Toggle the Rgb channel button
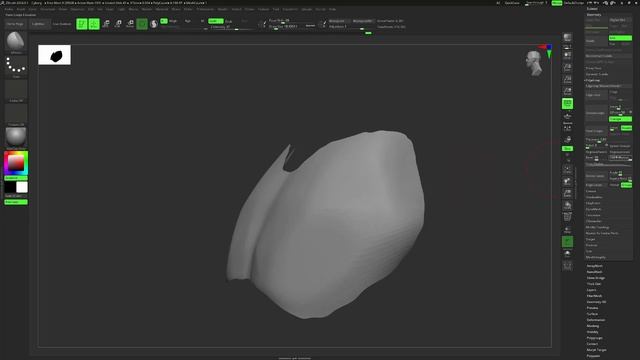640x360 pixels. click(188, 21)
